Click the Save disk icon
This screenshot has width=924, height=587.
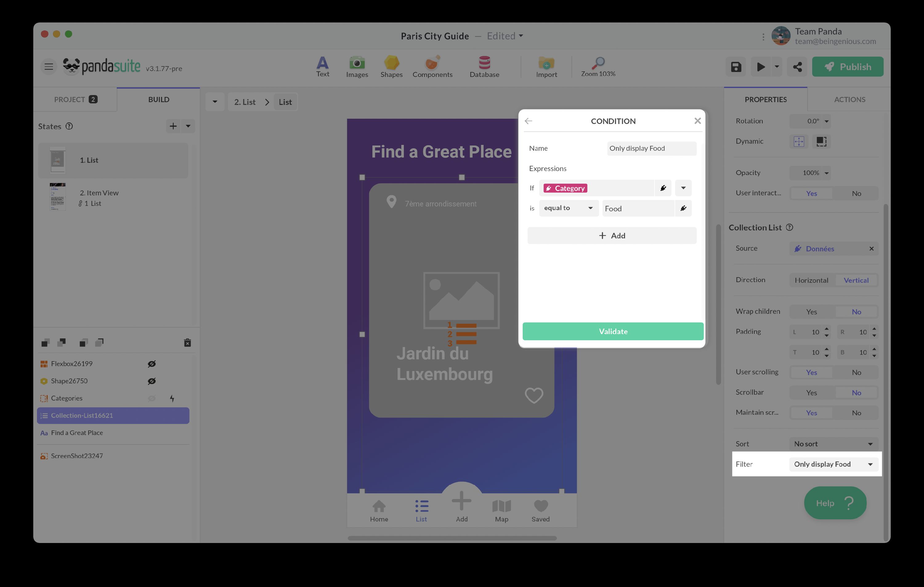coord(736,67)
